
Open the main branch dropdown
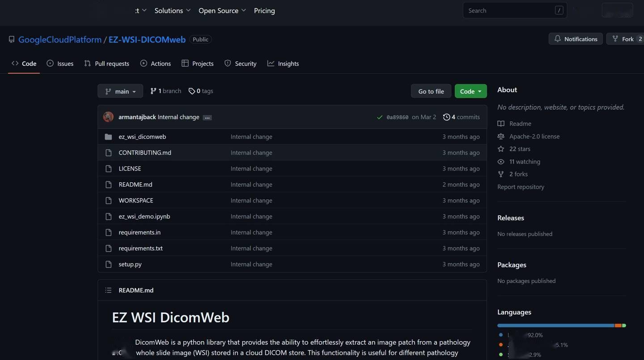pos(120,91)
